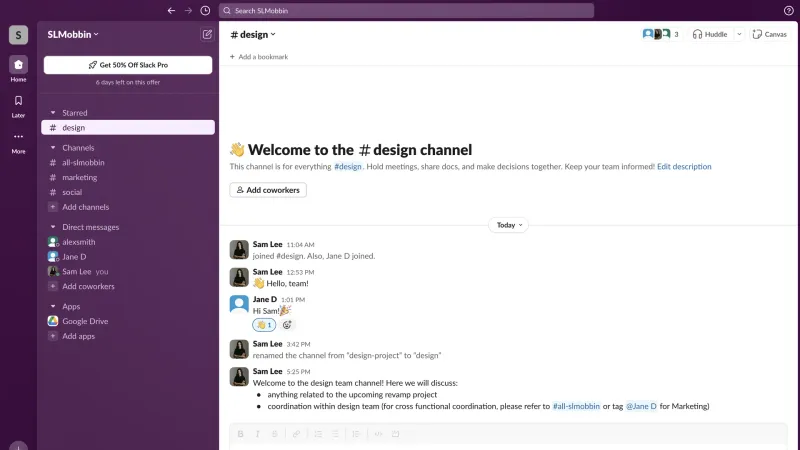Click the plus icon beside Add apps
Screen dimensions: 800x450
click(53, 336)
